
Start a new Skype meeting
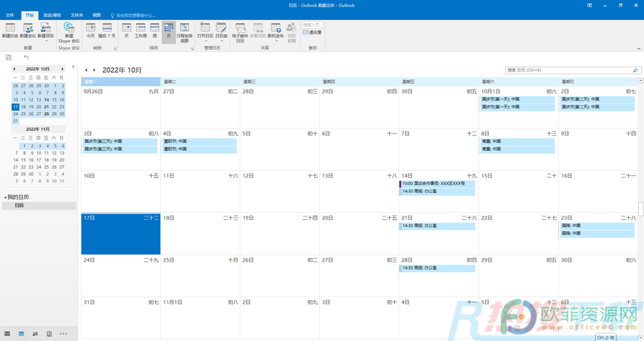[69, 33]
